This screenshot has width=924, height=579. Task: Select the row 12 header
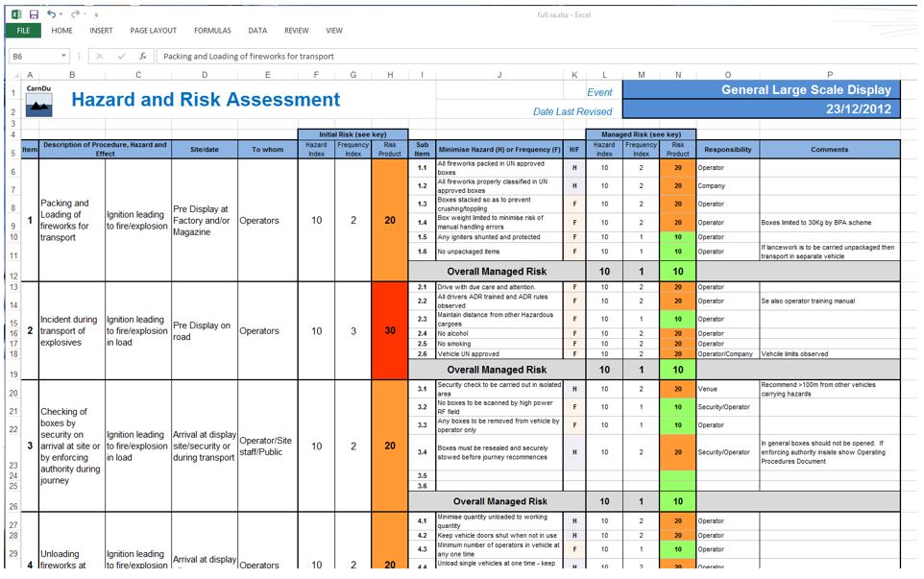[13, 276]
